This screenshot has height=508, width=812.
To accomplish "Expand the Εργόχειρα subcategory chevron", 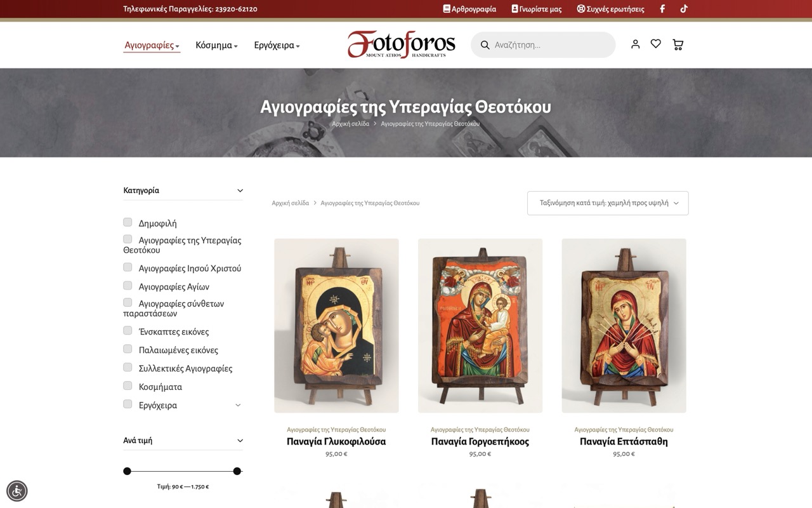I will pos(238,405).
